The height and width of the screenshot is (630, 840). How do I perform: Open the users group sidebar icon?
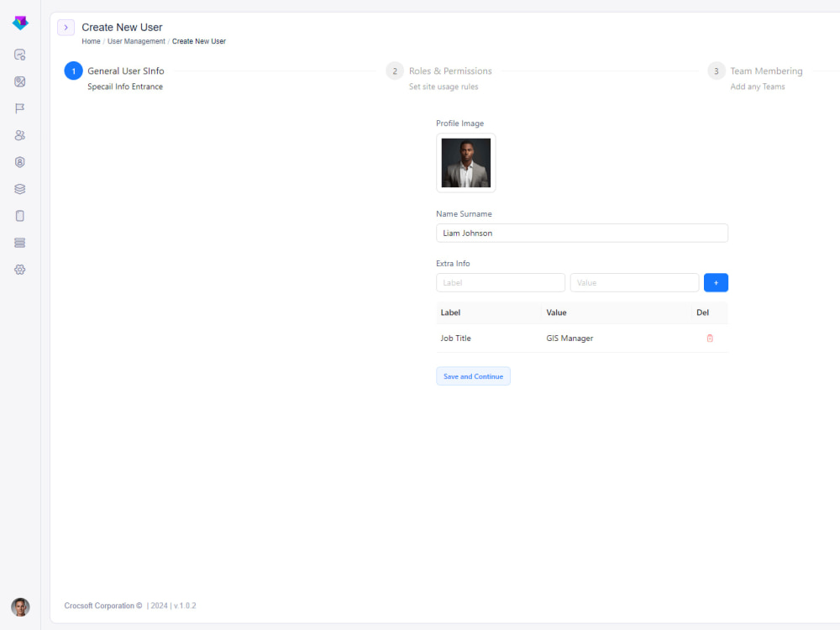click(x=20, y=135)
